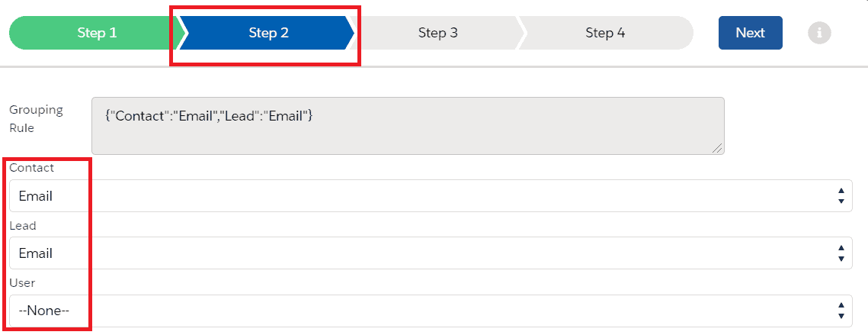The height and width of the screenshot is (335, 868).
Task: Click the JSON text in Grouping Rule box
Action: click(209, 115)
